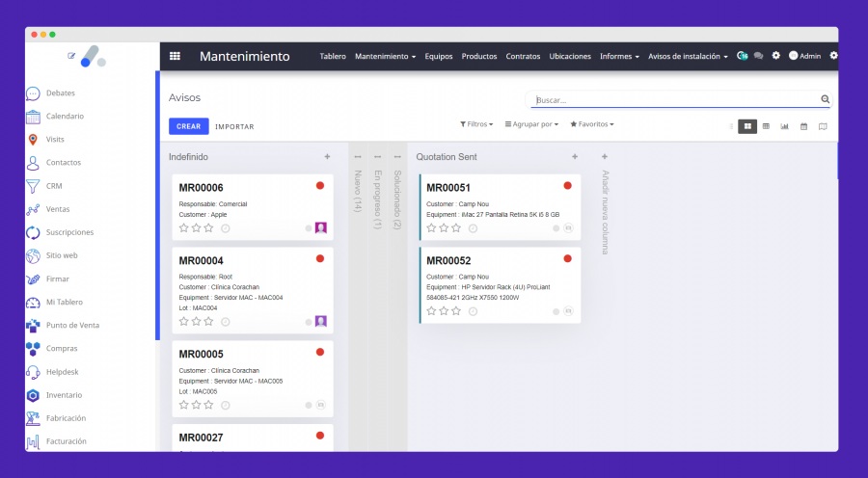
Task: Set first priority star on MR00051
Action: coord(431,228)
